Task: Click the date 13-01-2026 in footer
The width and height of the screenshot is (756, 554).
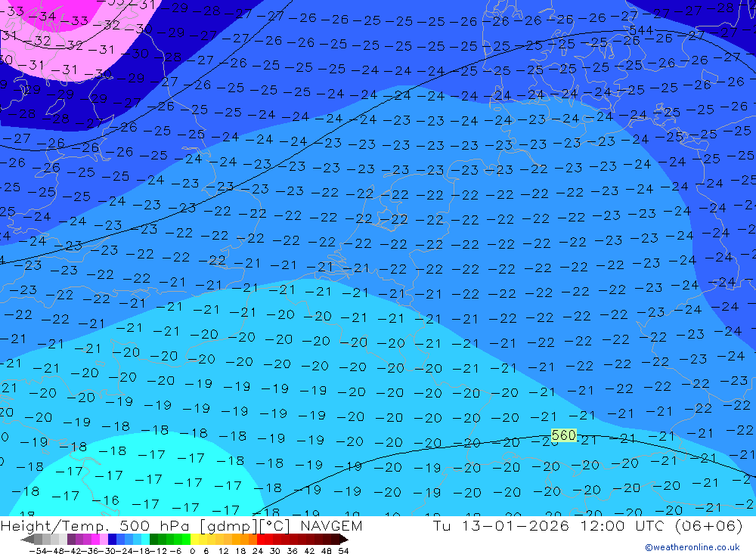Action: (x=515, y=525)
